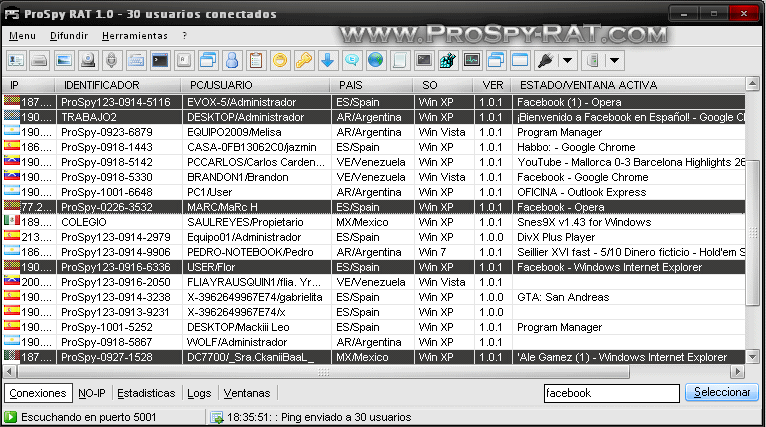
Task: Open the console icon beside the keyboard icon
Action: [x=160, y=61]
